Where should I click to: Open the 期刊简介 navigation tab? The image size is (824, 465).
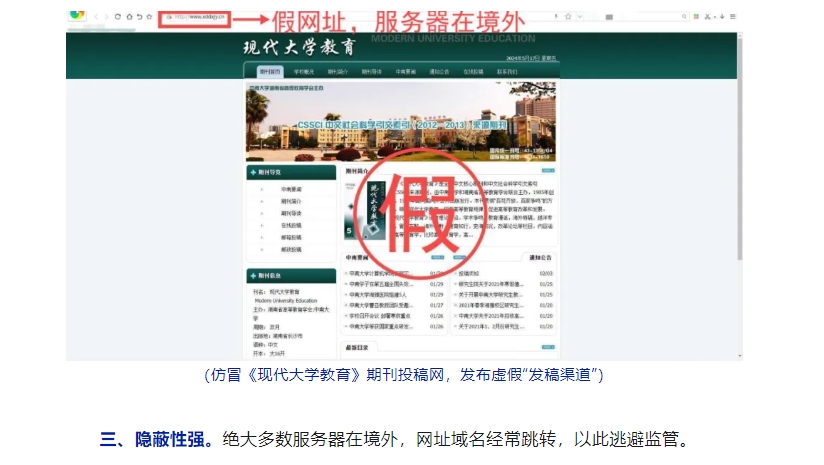click(x=337, y=71)
